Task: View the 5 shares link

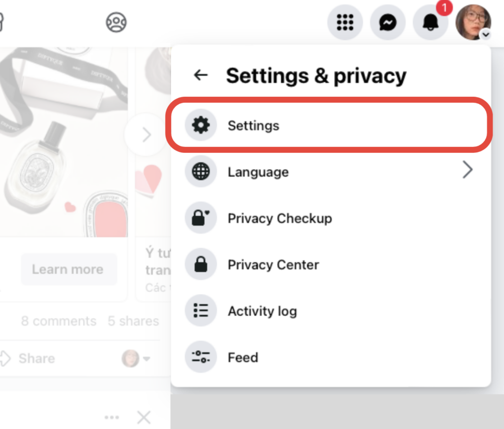Action: click(x=133, y=321)
